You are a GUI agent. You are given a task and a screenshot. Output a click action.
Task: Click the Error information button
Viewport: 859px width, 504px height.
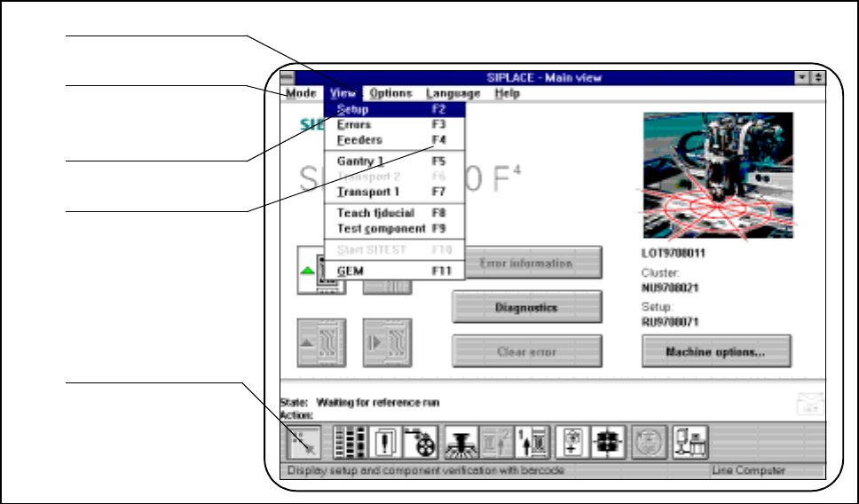(527, 263)
